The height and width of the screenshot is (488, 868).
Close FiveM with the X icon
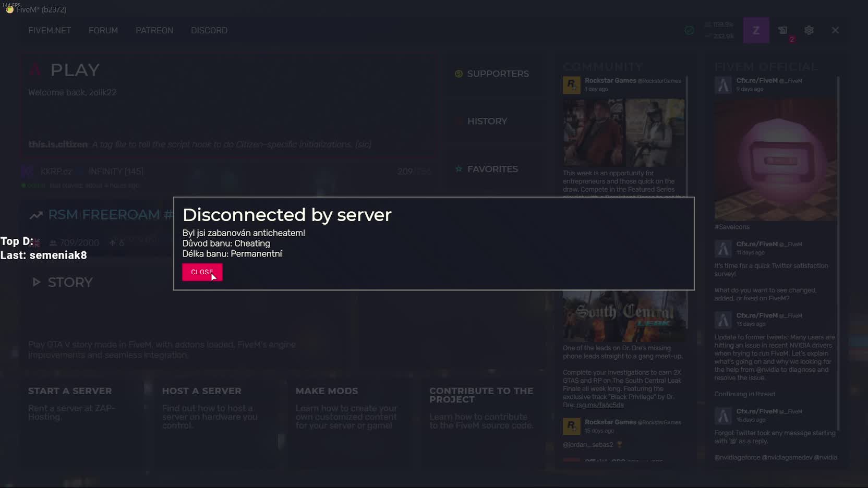point(835,30)
